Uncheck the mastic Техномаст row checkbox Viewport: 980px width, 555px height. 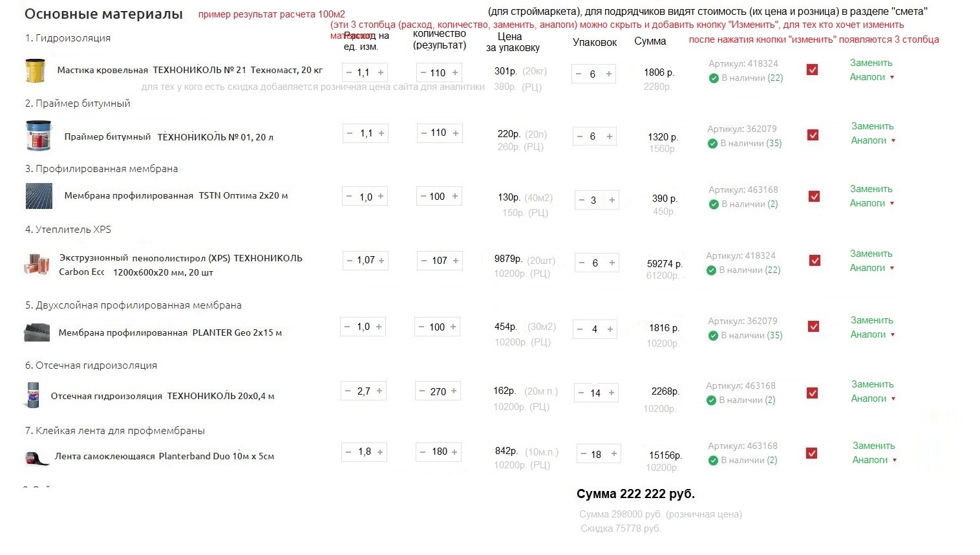pos(813,69)
